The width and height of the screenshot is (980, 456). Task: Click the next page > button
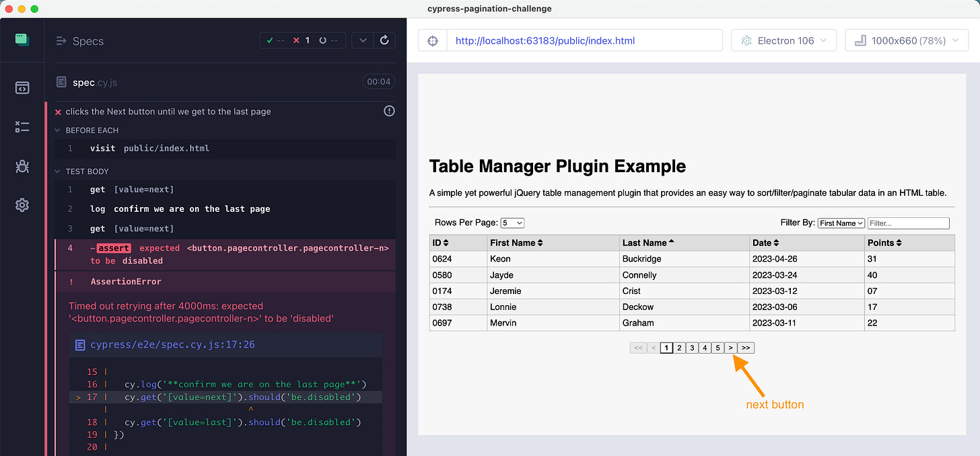pyautogui.click(x=731, y=348)
